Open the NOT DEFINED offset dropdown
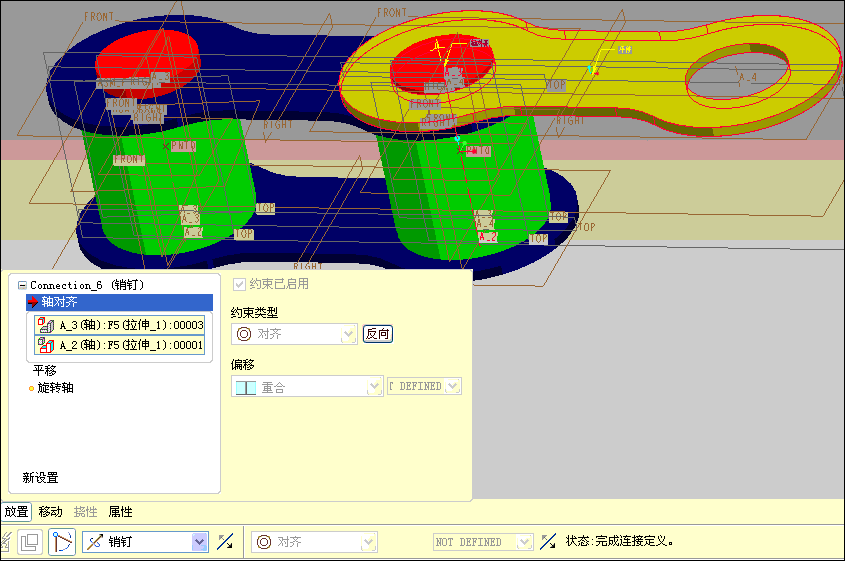This screenshot has height=561, width=845. tap(483, 542)
